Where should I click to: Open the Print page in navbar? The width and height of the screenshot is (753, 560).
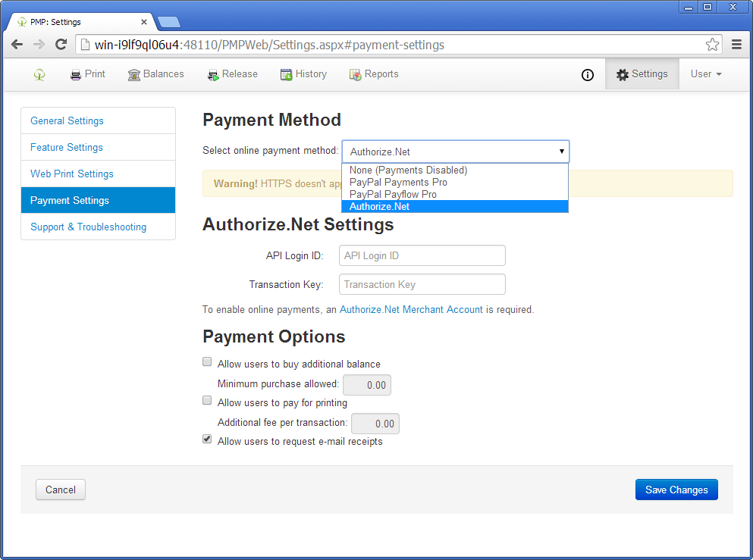[88, 74]
